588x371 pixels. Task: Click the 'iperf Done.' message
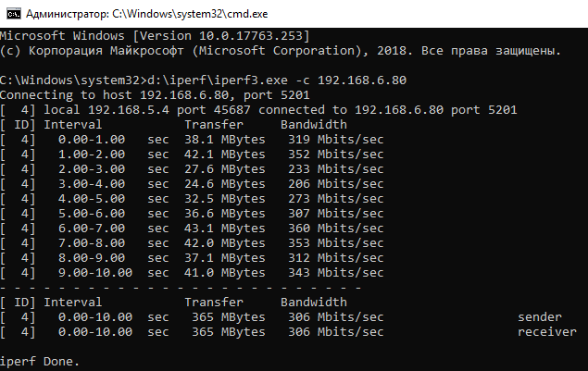[40, 361]
